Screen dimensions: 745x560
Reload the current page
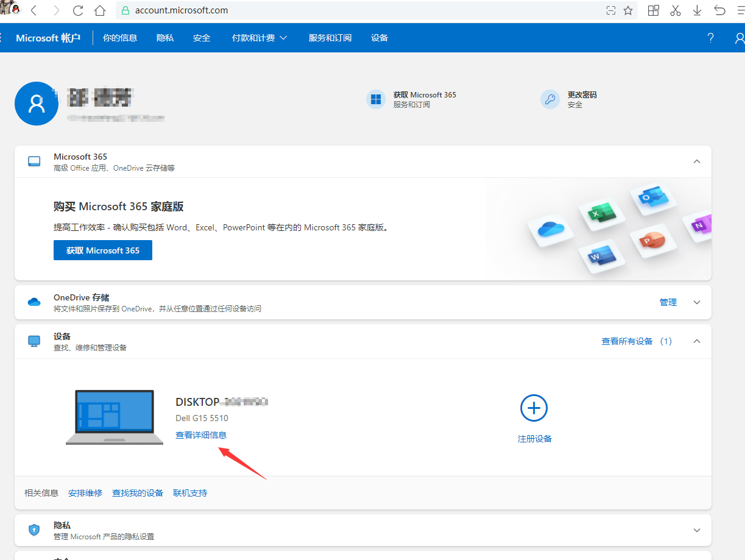tap(78, 10)
